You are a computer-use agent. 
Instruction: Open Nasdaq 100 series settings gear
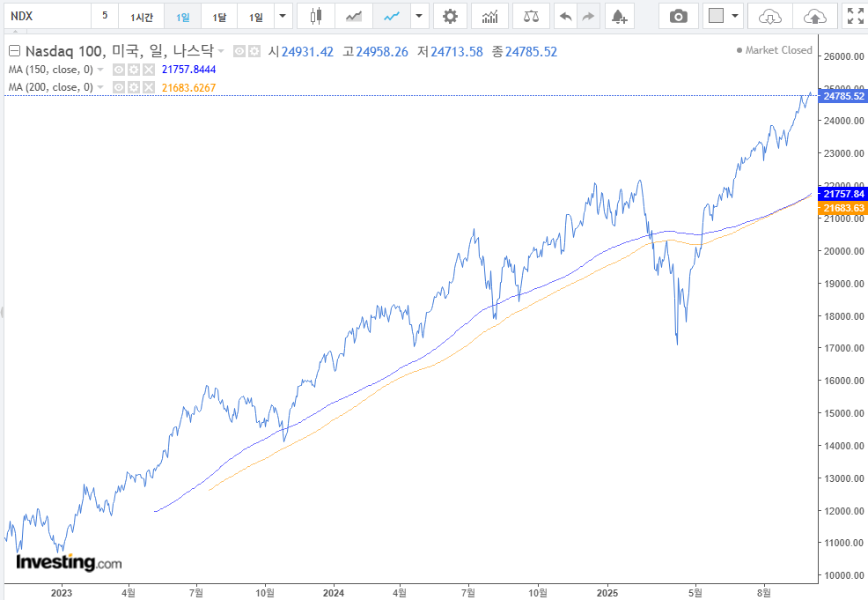[x=254, y=51]
